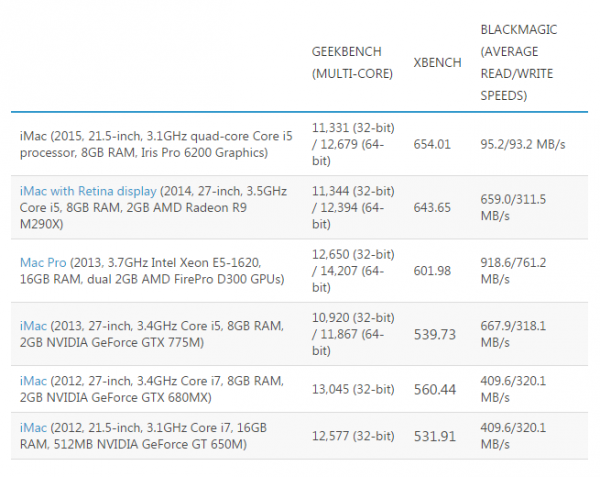This screenshot has height=477, width=600.
Task: Click the GEEKBENCH (MULTI-CORE) column header
Action: 352,62
